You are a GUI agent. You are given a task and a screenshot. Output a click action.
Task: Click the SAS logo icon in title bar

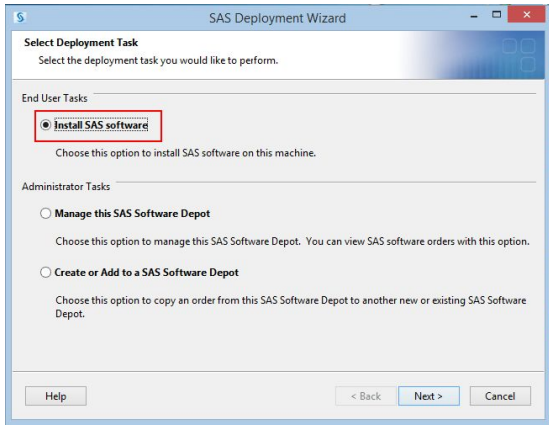click(20, 17)
